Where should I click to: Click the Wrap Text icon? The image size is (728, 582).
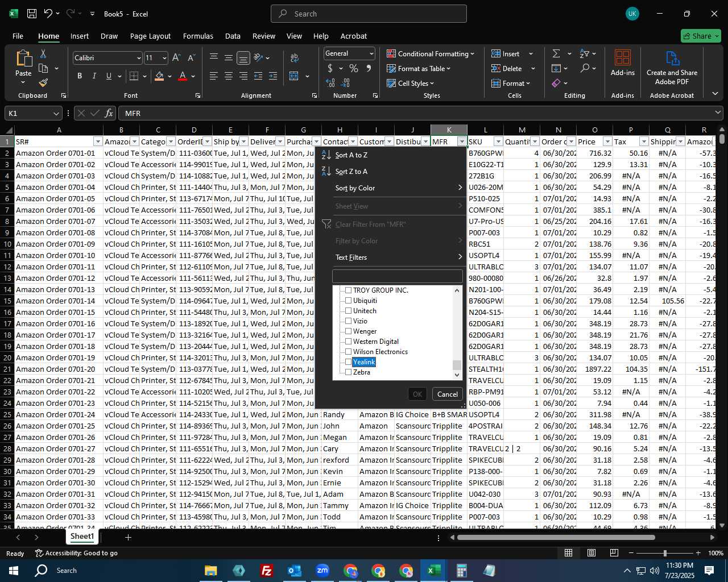[x=294, y=57]
